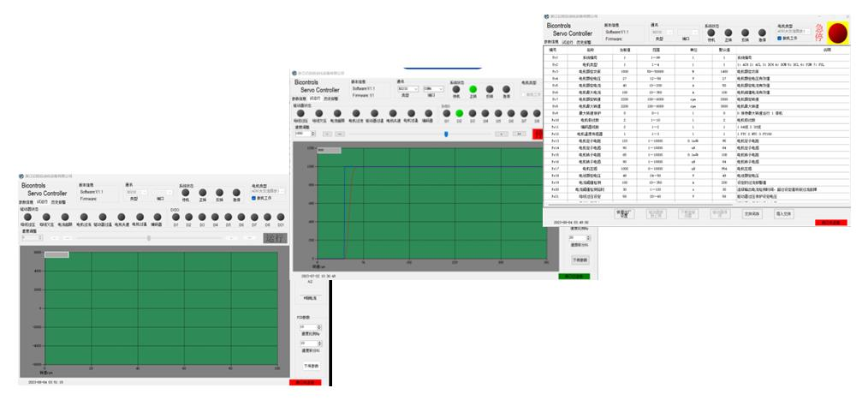Image resolution: width=868 pixels, height=400 pixels.
Task: Click 电机过流 motor overcurrent lamp in empty-graph window
Action: 84,218
